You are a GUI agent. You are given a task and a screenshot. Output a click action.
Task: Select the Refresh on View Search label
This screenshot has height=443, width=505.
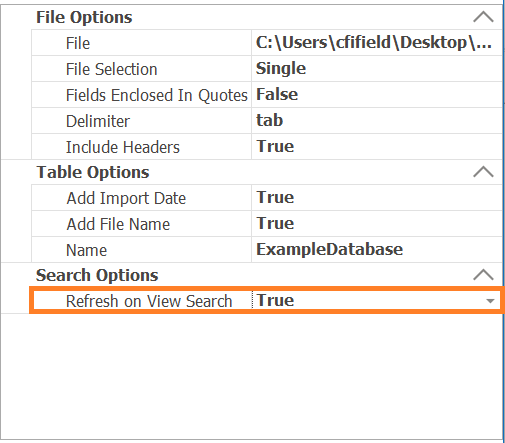pos(149,301)
